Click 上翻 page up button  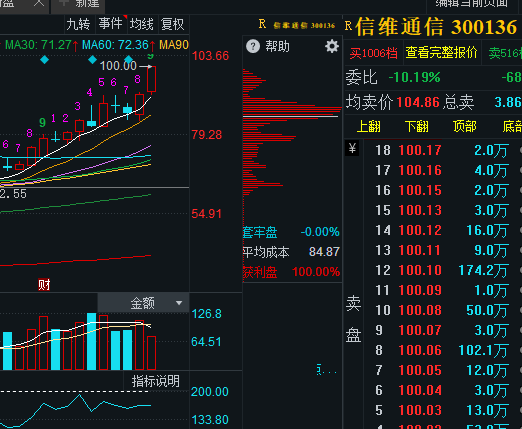[x=369, y=126]
